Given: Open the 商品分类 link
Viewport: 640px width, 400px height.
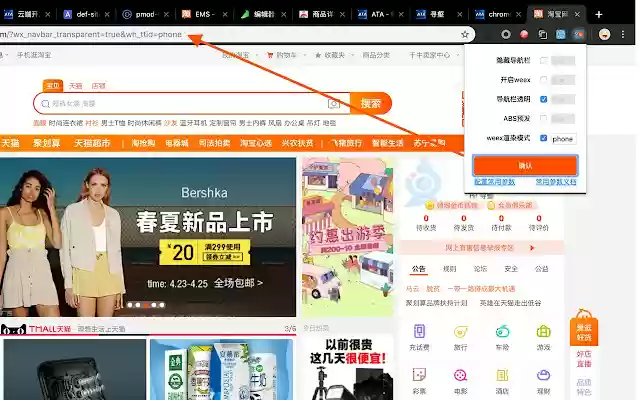Looking at the screenshot, I should (376, 55).
